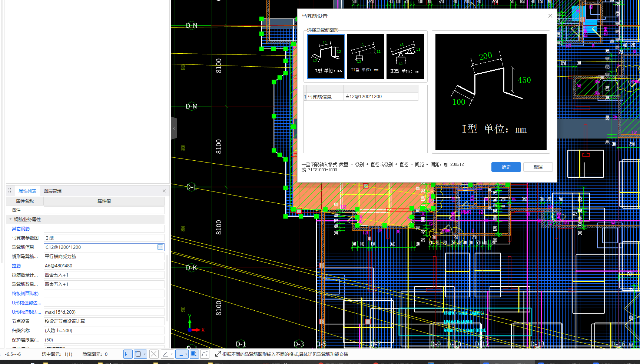Click the 确定 button in the dialog
Screen dimensions: 640x364
coord(506,167)
